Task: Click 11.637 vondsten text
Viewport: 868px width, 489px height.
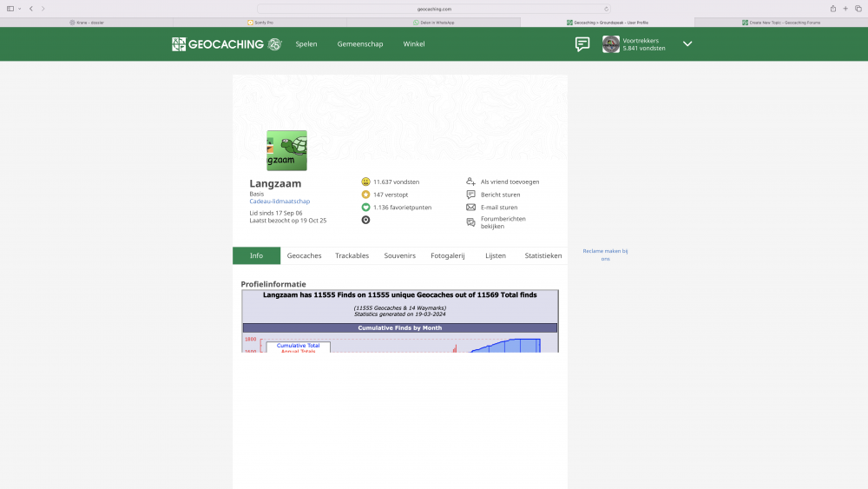Action: 396,182
